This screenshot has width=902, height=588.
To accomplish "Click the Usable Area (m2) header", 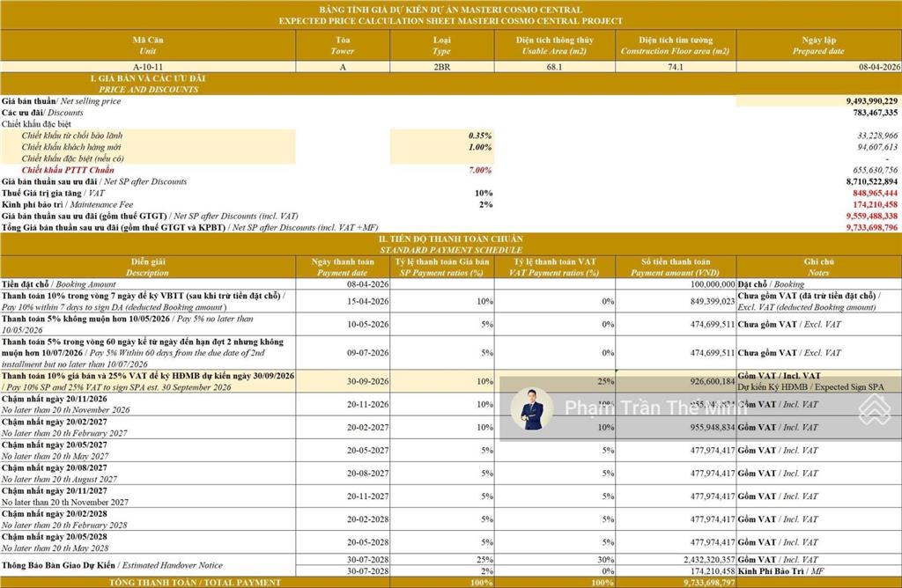I will [555, 46].
